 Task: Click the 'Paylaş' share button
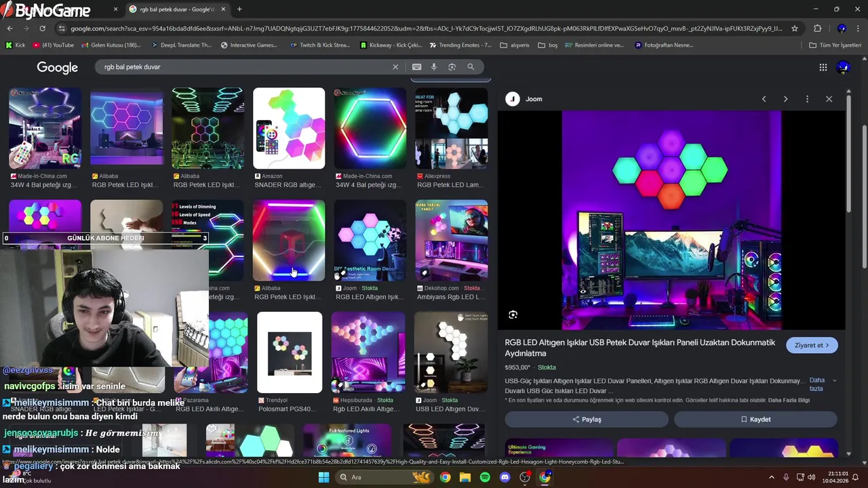pyautogui.click(x=587, y=419)
